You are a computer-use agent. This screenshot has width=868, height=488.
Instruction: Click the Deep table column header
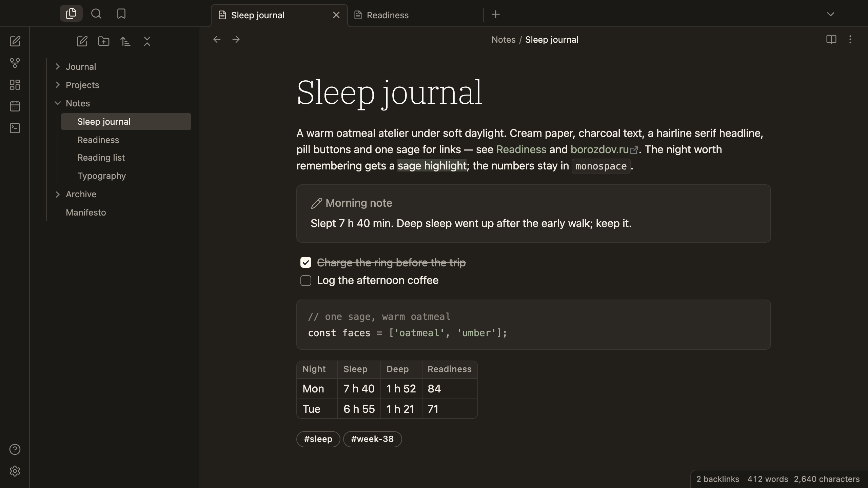[x=401, y=369]
